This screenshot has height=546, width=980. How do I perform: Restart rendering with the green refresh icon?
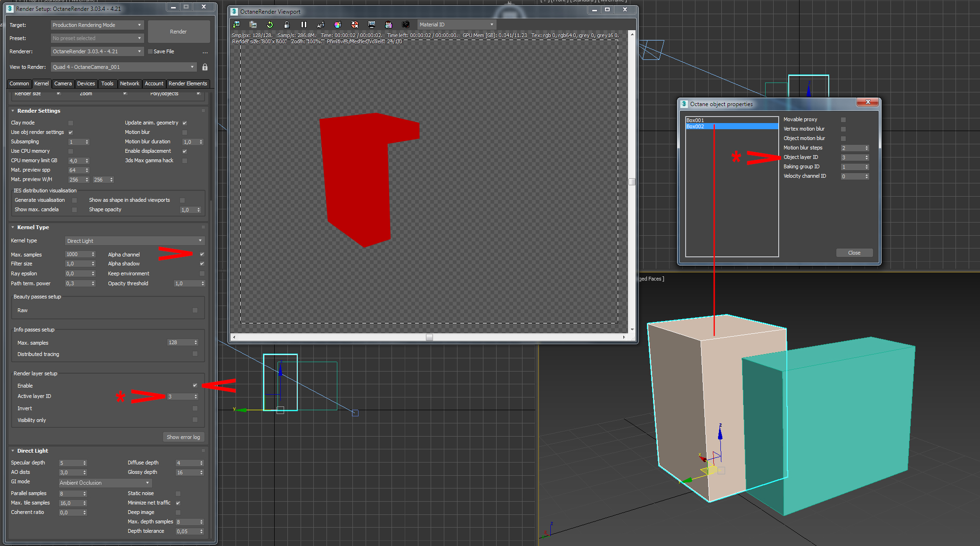pos(269,25)
